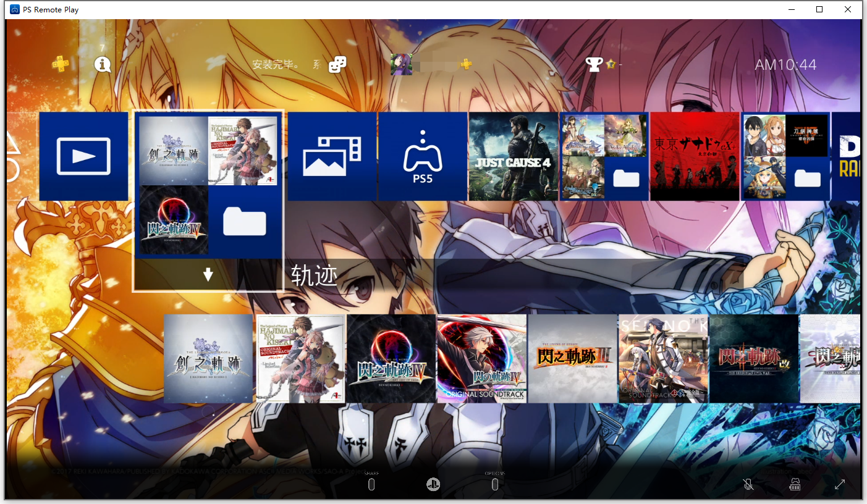
Task: Open Hajimari no Kiseki soundtrack in folder row
Action: pos(300,359)
